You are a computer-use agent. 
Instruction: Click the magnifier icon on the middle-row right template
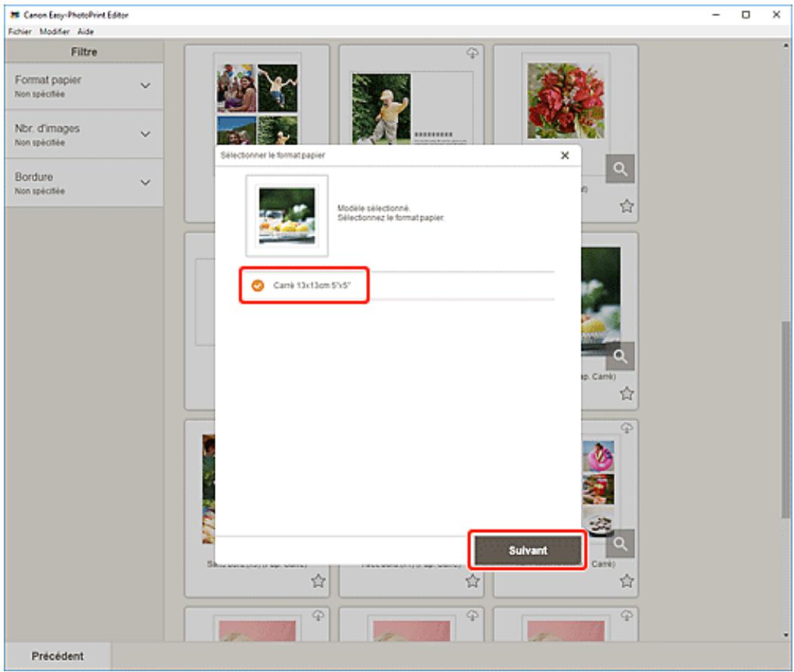pos(620,356)
